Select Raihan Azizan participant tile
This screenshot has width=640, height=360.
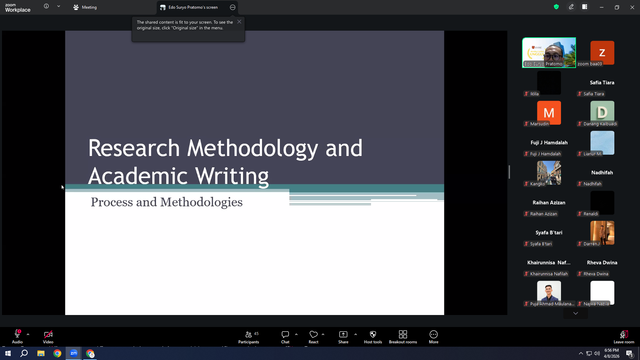[549, 203]
